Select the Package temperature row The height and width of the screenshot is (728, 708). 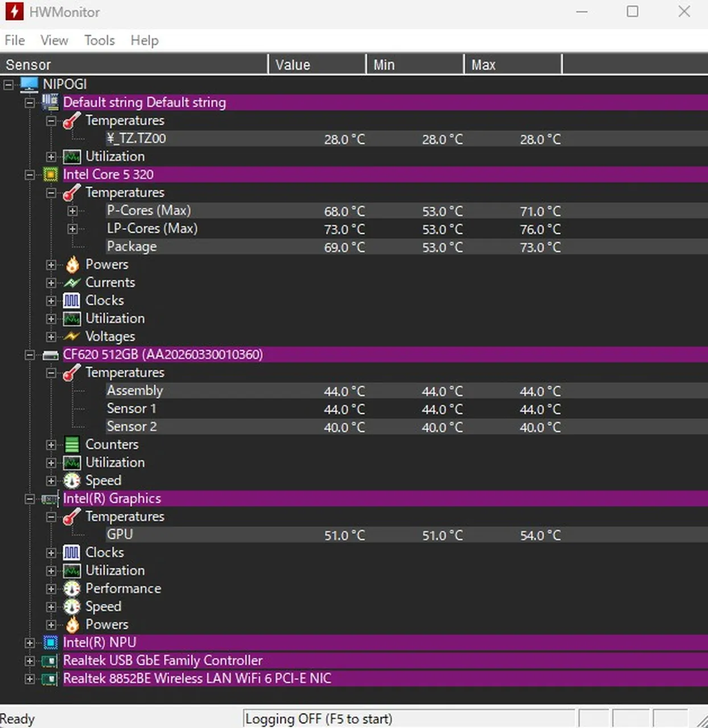407,247
